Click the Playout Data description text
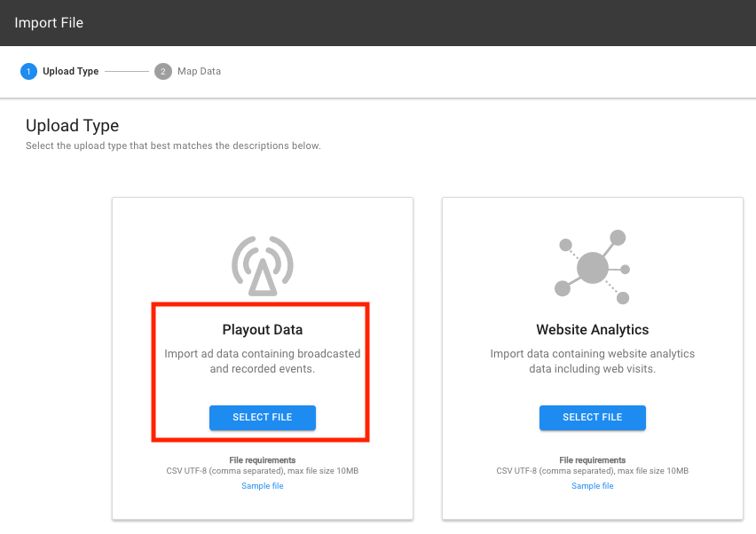This screenshot has width=756, height=534. point(262,361)
